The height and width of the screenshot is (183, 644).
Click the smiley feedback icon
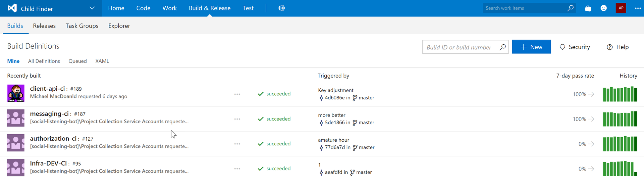click(x=603, y=8)
